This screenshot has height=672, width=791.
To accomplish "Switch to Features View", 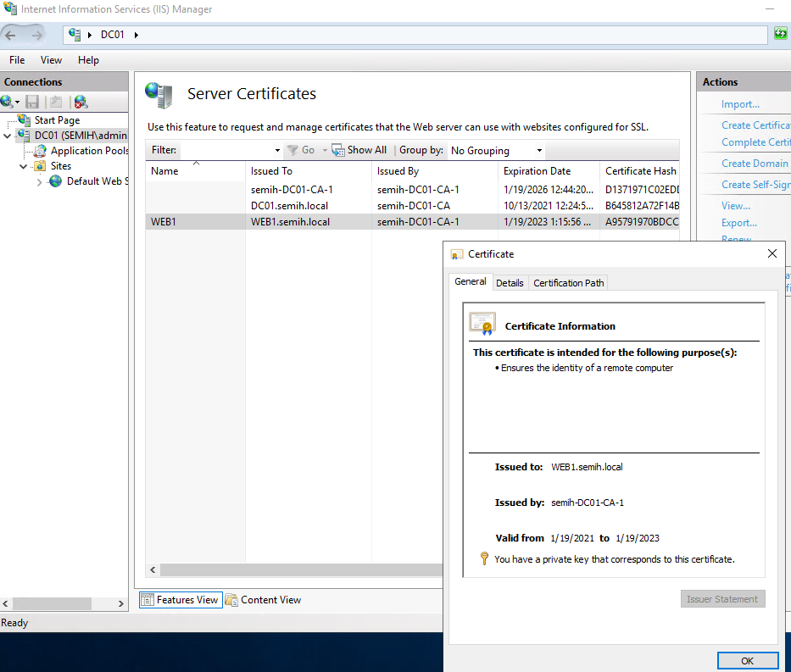I will (x=180, y=600).
